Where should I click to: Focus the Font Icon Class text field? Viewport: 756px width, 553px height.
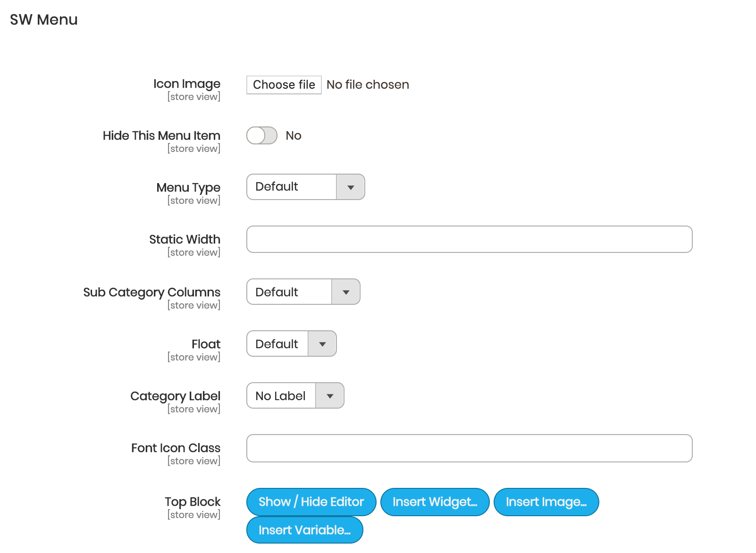coord(470,448)
